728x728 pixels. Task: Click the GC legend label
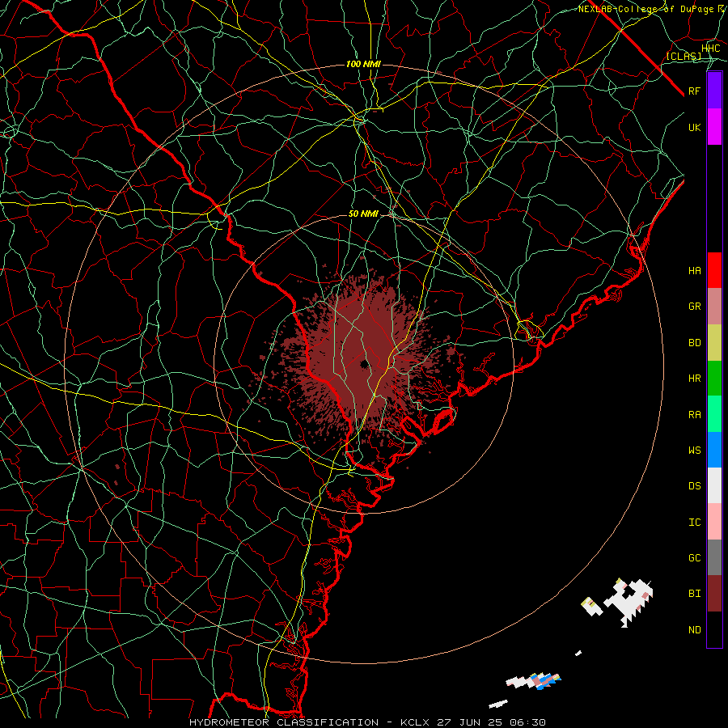point(694,557)
